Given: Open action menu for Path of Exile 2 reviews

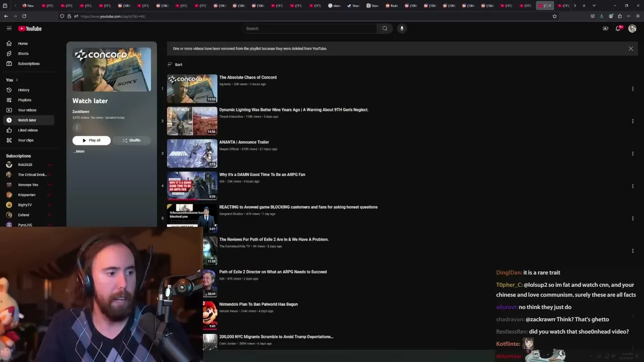Looking at the screenshot, I should coord(633,251).
